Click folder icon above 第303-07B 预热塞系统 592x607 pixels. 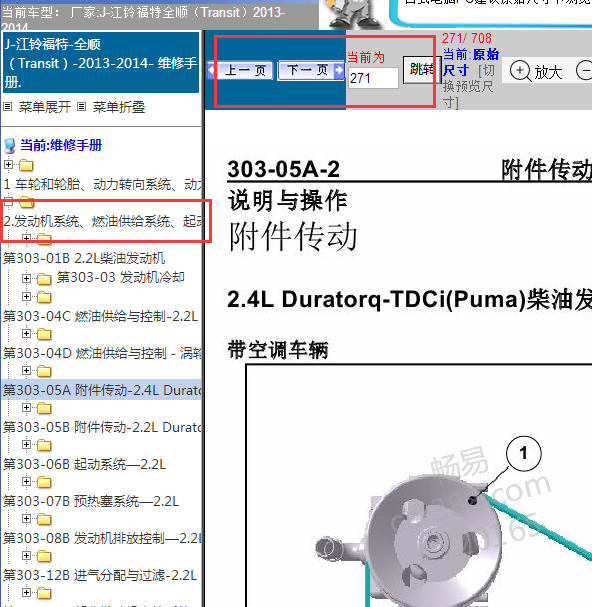(44, 482)
